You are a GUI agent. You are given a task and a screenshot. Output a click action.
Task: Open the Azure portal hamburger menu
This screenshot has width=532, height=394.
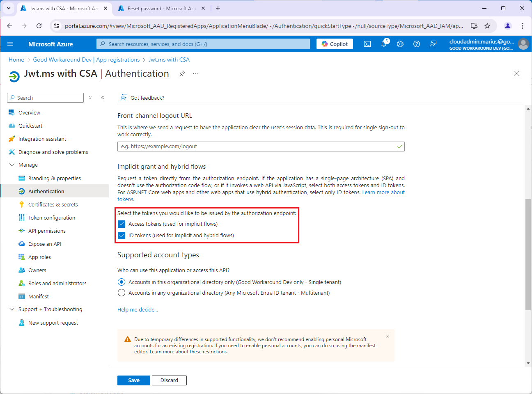pos(10,44)
